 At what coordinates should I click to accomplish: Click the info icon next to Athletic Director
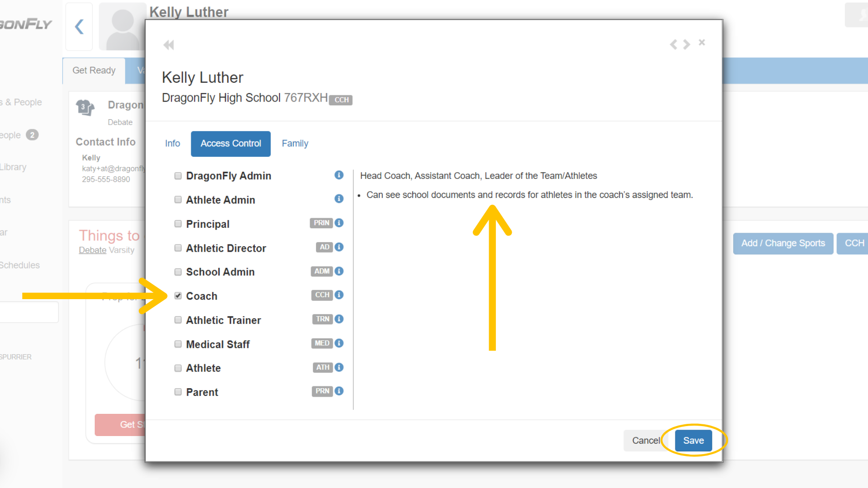tap(339, 247)
